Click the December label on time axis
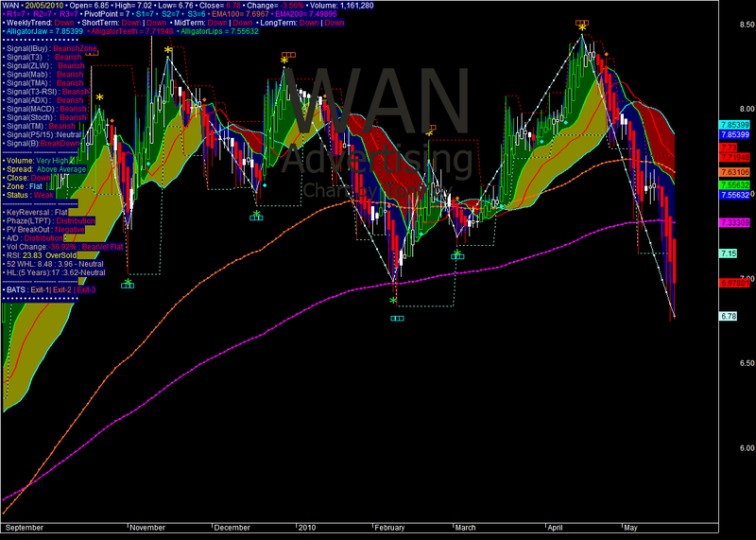Image resolution: width=756 pixels, height=540 pixels. 232,528
